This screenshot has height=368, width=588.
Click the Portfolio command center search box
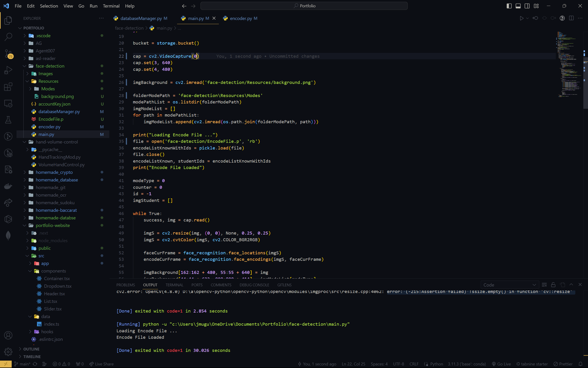pyautogui.click(x=304, y=6)
